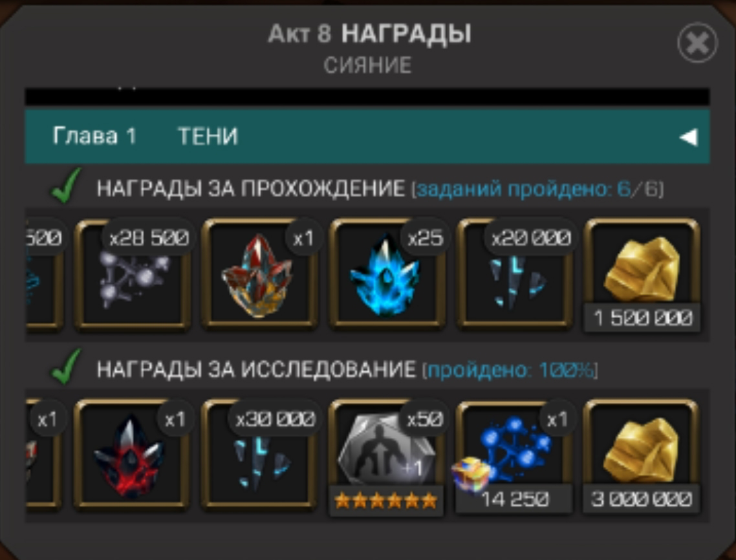Click the Акт 8 НАГРАДЫ title
Screen dimensions: 736x560
tap(369, 34)
